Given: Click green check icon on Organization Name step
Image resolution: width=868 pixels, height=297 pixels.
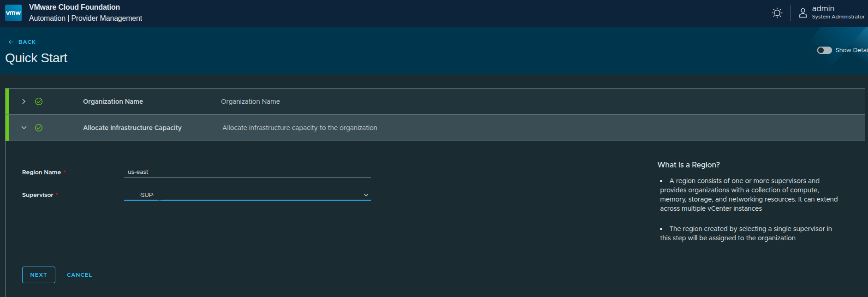Looking at the screenshot, I should [39, 101].
